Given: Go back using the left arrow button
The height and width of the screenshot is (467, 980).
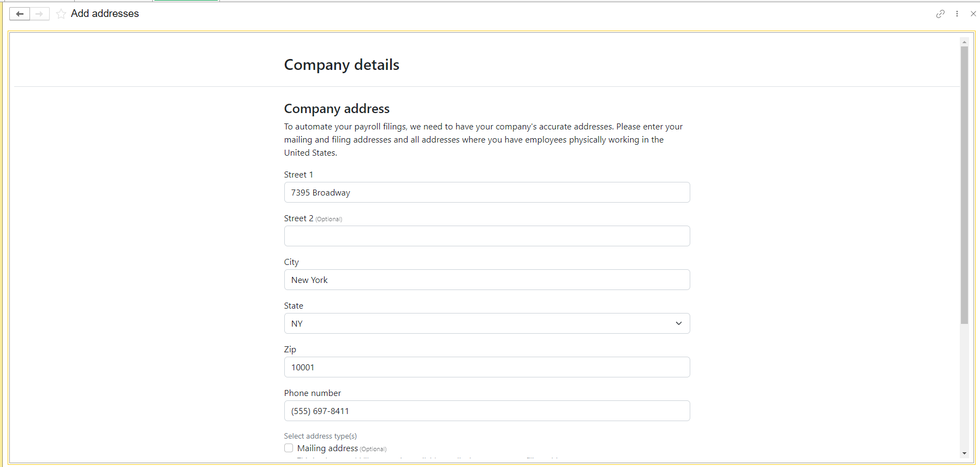Looking at the screenshot, I should tap(20, 14).
